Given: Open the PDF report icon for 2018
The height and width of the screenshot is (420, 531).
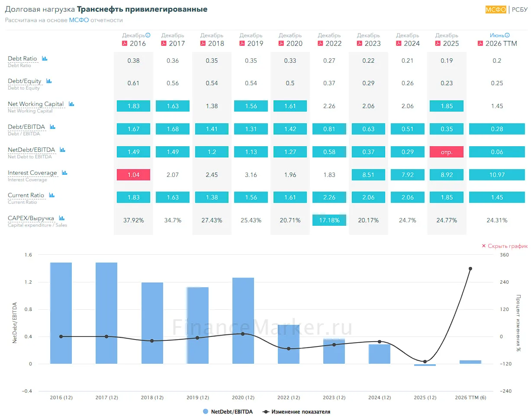Looking at the screenshot, I should tap(203, 43).
